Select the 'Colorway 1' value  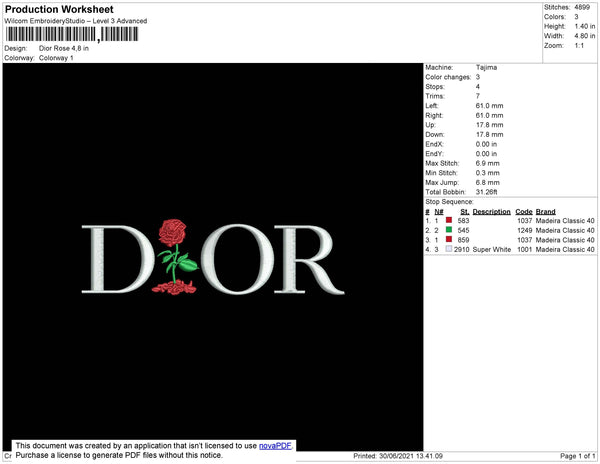coord(56,58)
